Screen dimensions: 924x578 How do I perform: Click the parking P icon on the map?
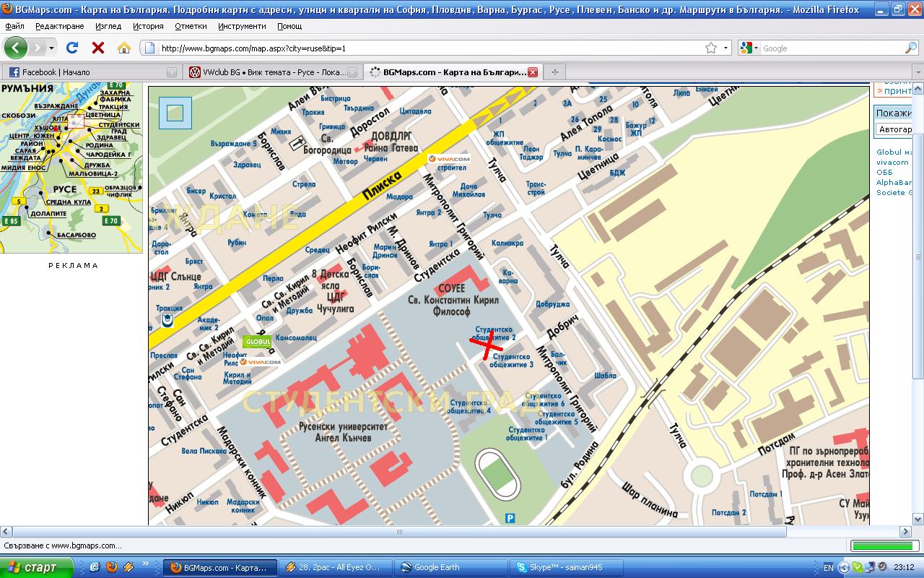pos(510,517)
